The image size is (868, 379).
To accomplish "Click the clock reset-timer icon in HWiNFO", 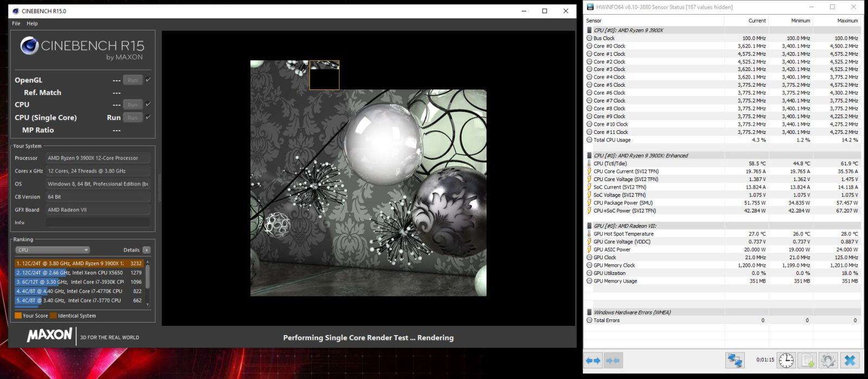I will pos(786,360).
